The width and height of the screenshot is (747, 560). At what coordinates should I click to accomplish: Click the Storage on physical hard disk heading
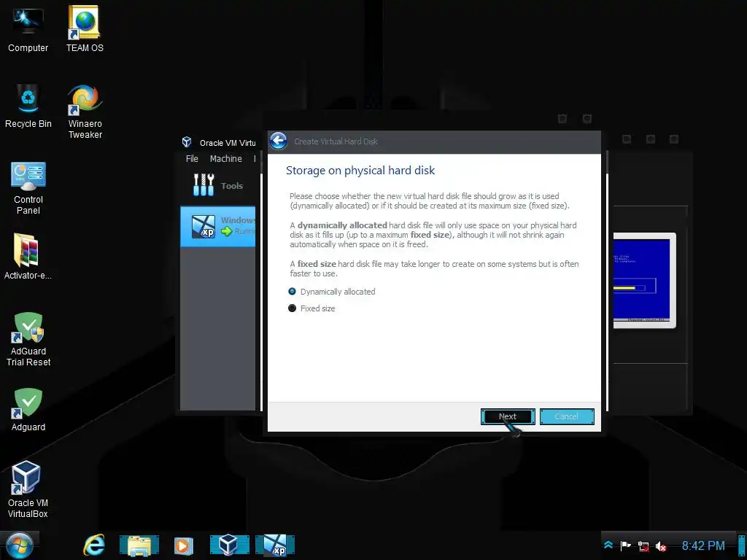[x=360, y=171]
